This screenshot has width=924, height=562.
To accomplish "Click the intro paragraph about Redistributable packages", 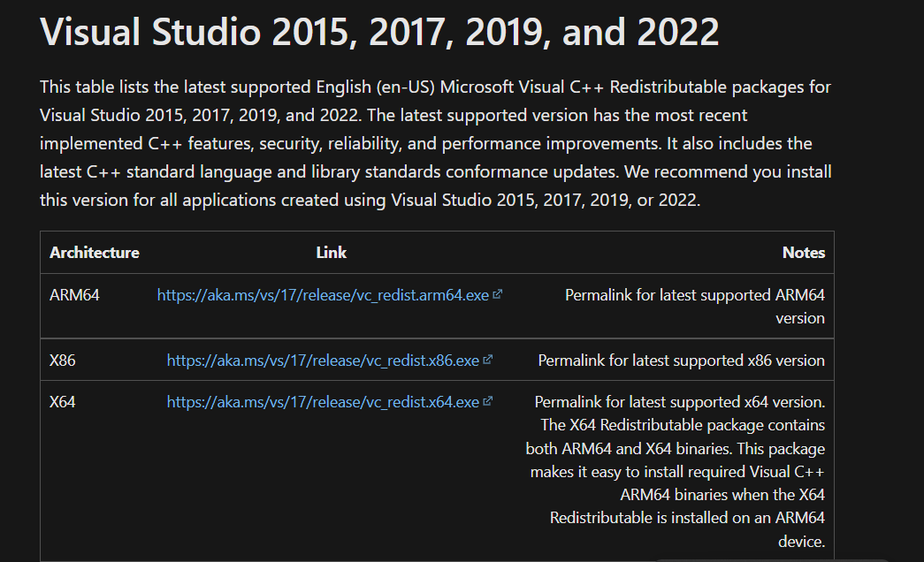I will 436,143.
